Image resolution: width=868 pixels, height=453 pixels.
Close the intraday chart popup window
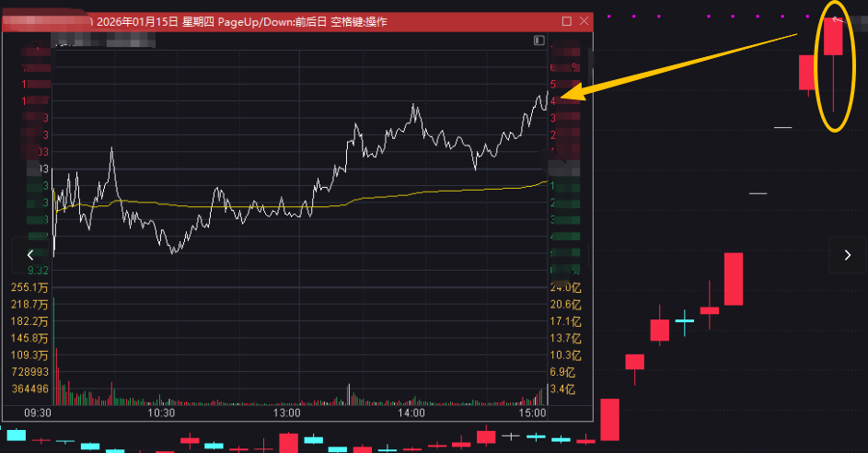tap(584, 21)
